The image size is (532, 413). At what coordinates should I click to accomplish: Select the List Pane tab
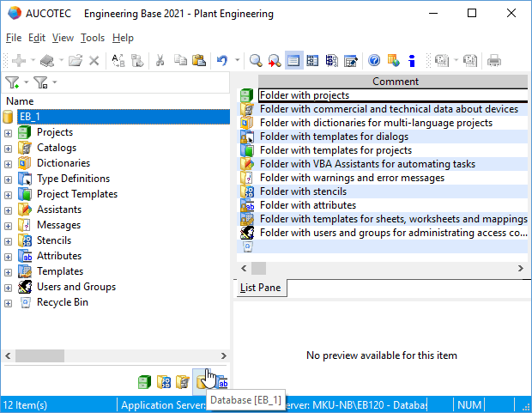point(260,288)
